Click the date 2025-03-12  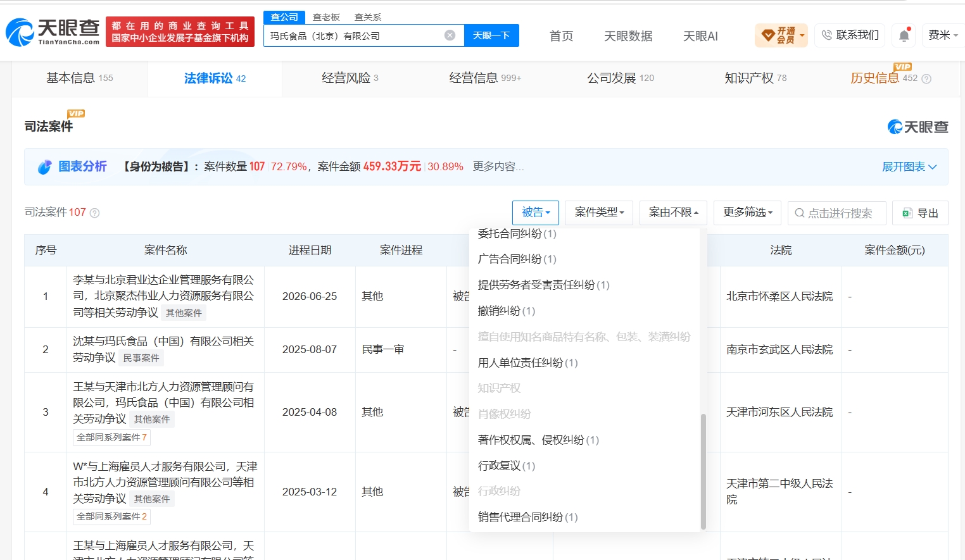(310, 492)
